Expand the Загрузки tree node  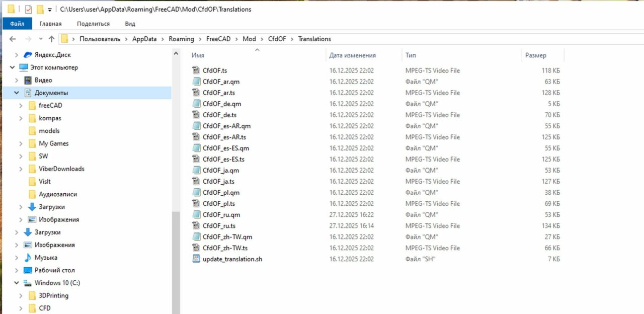point(20,207)
